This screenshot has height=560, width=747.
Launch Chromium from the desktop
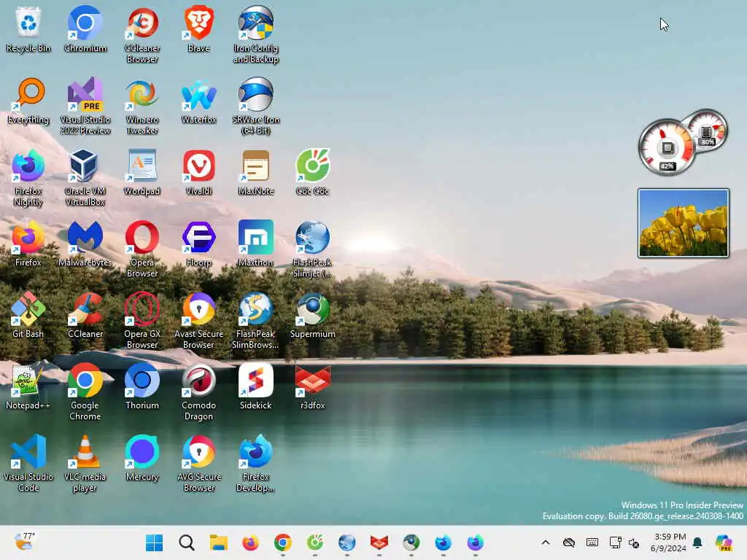click(x=85, y=29)
